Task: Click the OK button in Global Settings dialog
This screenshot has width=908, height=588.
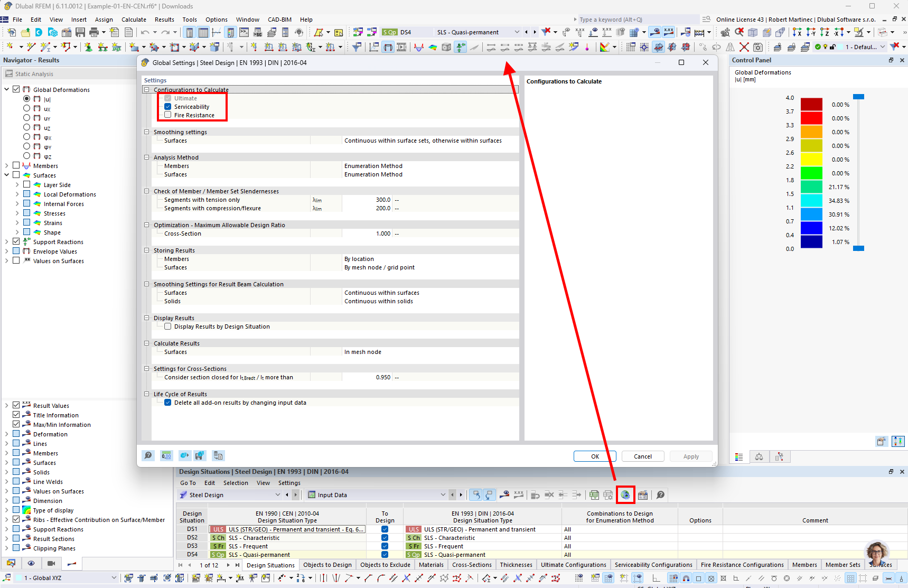Action: tap(595, 456)
